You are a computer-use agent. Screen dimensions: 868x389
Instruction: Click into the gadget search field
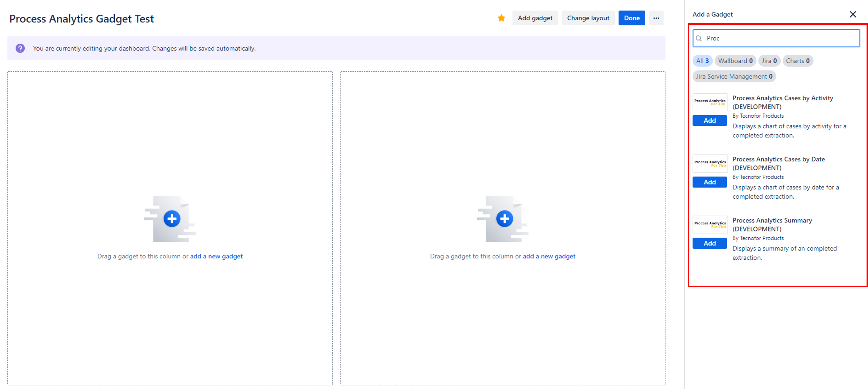pyautogui.click(x=778, y=38)
